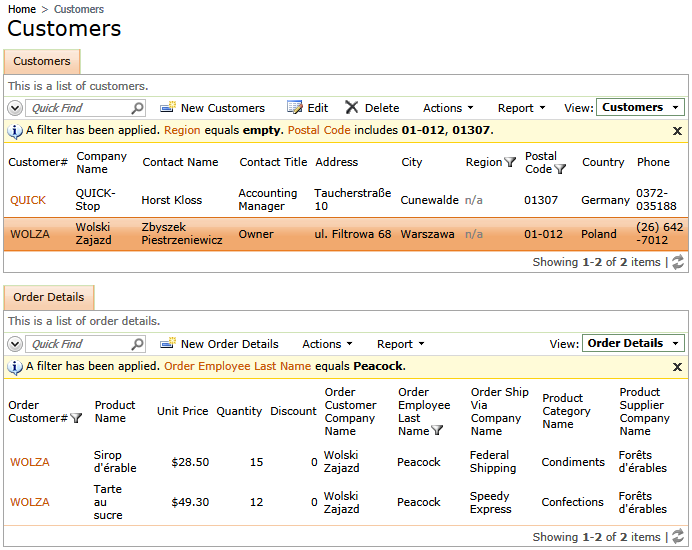Click the Region column filter funnel icon
The image size is (692, 550).
click(510, 162)
